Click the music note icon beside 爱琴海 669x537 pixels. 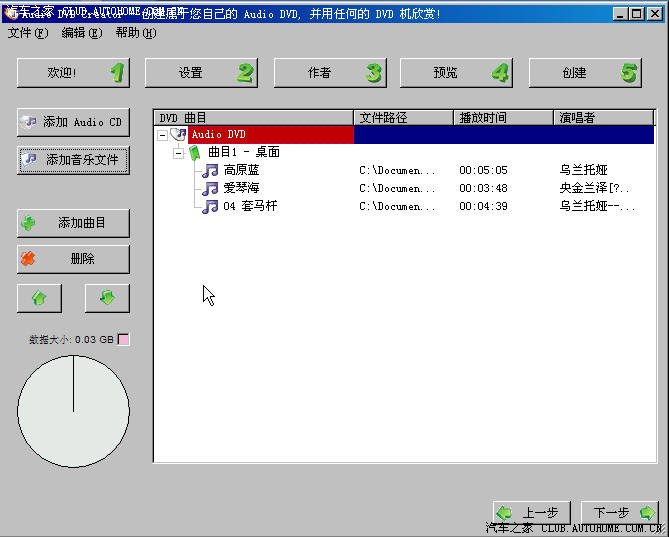coord(210,188)
